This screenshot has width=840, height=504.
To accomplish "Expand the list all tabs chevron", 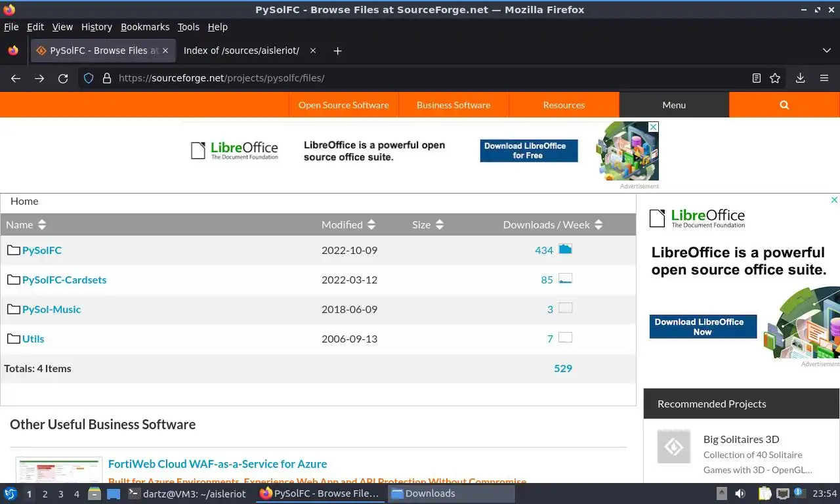I will [827, 51].
